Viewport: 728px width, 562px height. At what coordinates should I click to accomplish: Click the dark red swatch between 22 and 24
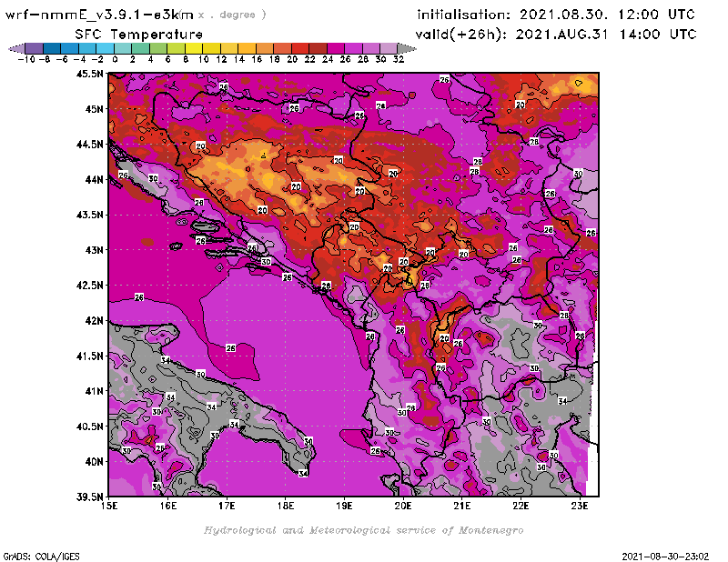(318, 48)
